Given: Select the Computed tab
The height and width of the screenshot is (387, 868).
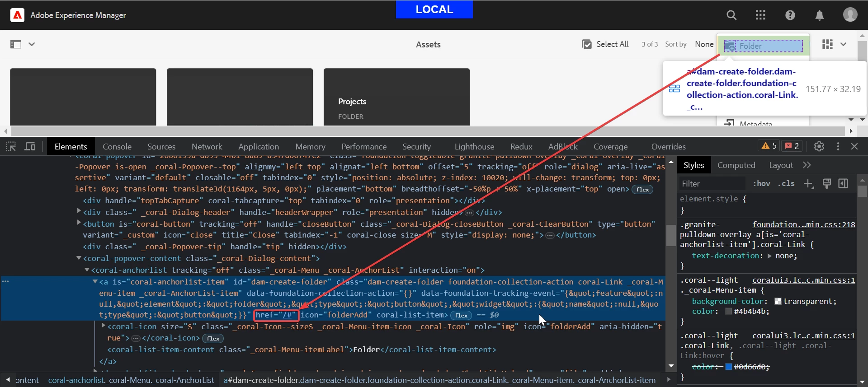Looking at the screenshot, I should [736, 165].
